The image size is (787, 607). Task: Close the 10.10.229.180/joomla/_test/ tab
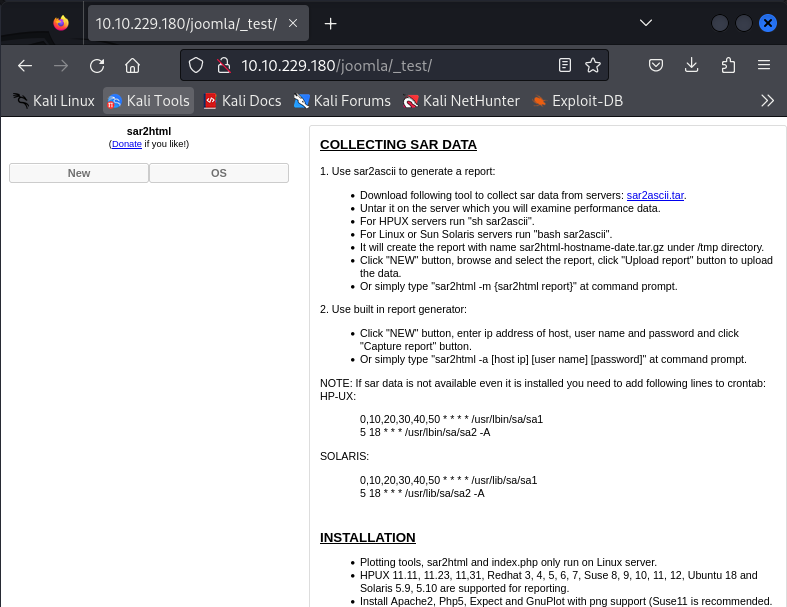tap(293, 23)
